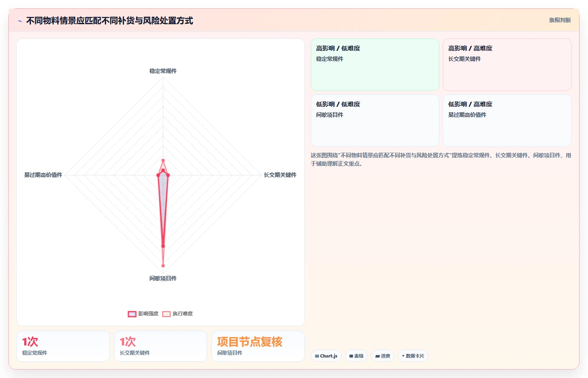
Task: Click the Chart.js tag
Action: [x=326, y=356]
